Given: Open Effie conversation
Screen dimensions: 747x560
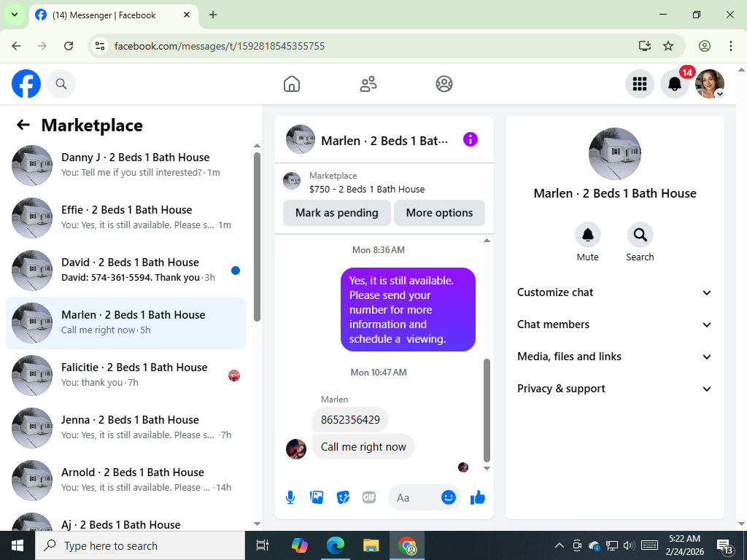Looking at the screenshot, I should coord(125,217).
